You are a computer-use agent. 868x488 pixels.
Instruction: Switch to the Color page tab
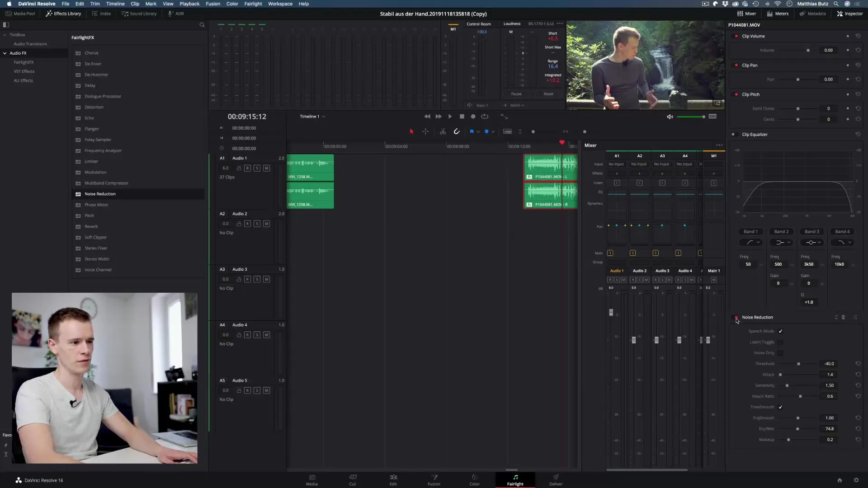(x=474, y=480)
